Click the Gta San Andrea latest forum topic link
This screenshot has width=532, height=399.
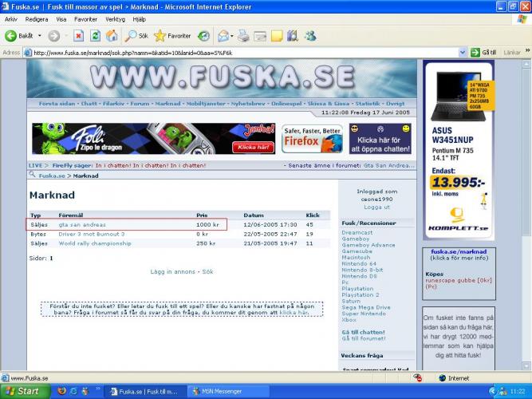[388, 166]
